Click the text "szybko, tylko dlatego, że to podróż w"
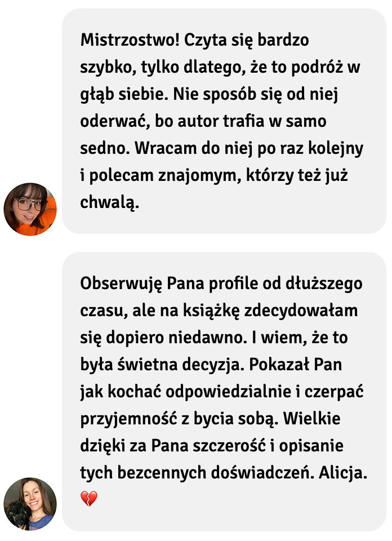Screen dimensions: 392x541 pyautogui.click(x=220, y=67)
